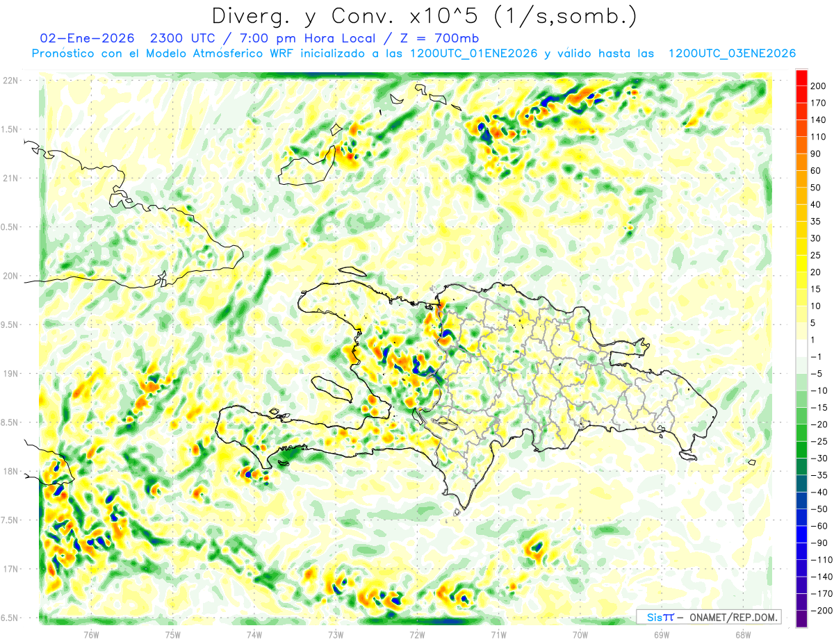Image resolution: width=834 pixels, height=644 pixels.
Task: Click the "74W" longitude axis label
Action: (x=254, y=635)
